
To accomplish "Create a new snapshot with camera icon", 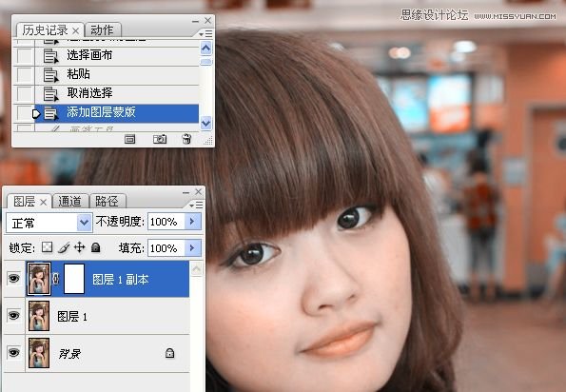I will [160, 139].
